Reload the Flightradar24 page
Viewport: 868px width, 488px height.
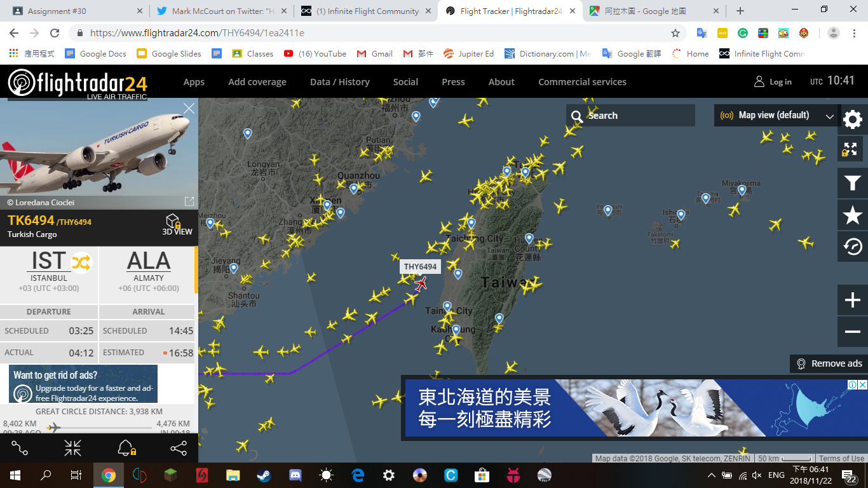tap(55, 33)
